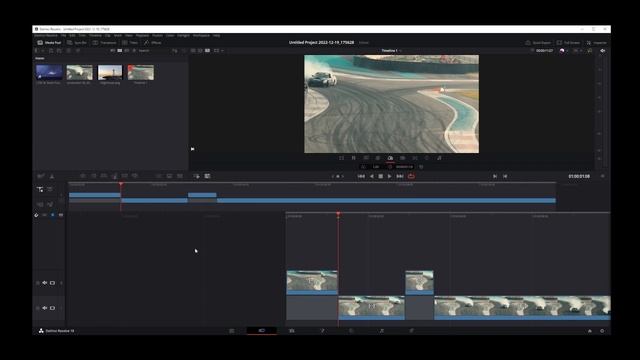Select the Lens Correction tool
This screenshot has width=640, height=360.
[x=415, y=158]
